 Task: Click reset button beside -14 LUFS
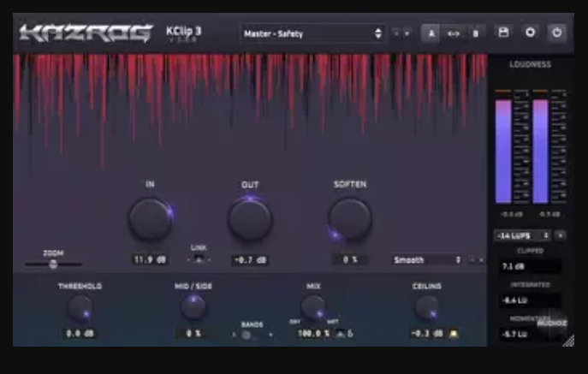coord(561,235)
